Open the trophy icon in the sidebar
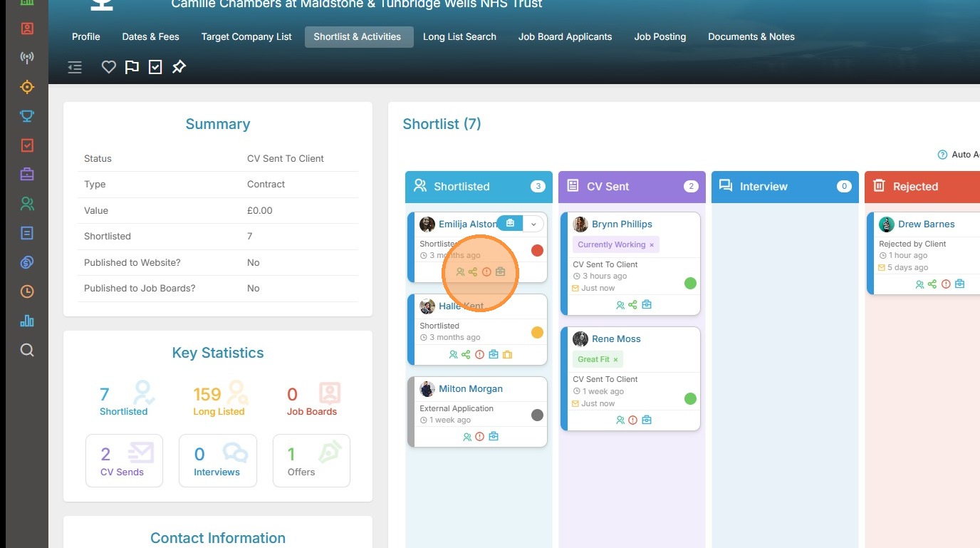The height and width of the screenshot is (548, 980). pos(27,116)
